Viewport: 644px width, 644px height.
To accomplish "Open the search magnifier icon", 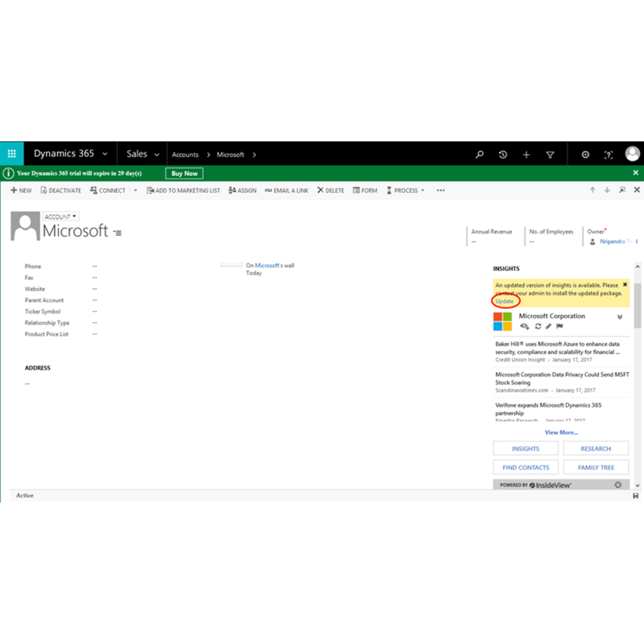I will click(479, 154).
